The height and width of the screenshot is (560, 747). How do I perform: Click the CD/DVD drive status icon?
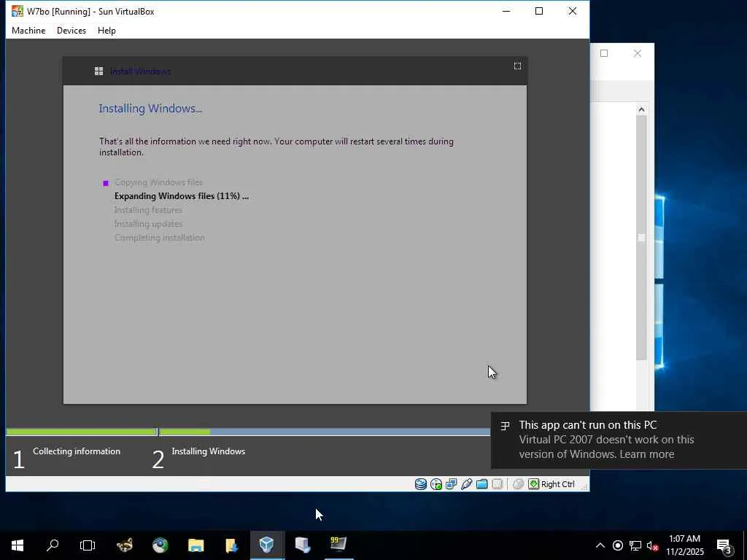(436, 484)
